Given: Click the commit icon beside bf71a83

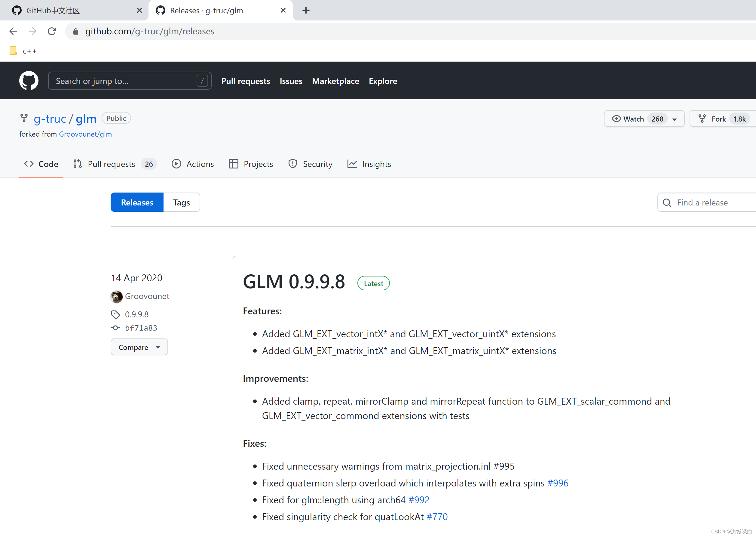Looking at the screenshot, I should coord(115,328).
